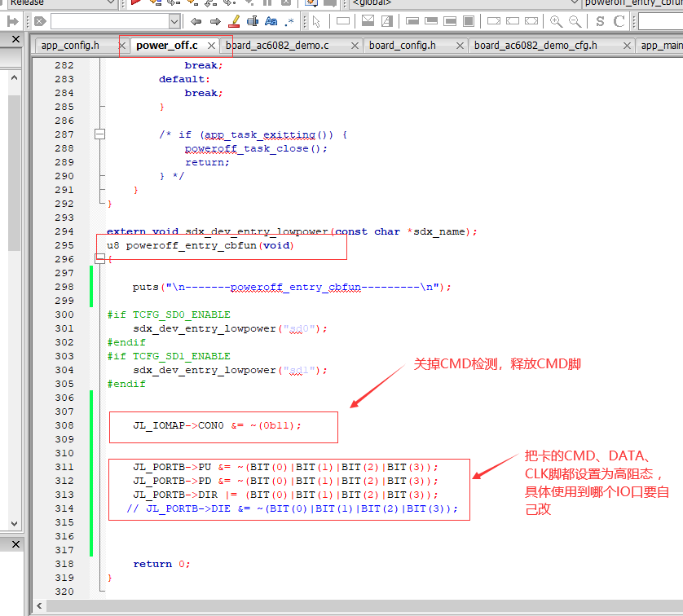This screenshot has width=683, height=616.
Task: Zoom out with the magnifier minus icon
Action: click(x=575, y=21)
